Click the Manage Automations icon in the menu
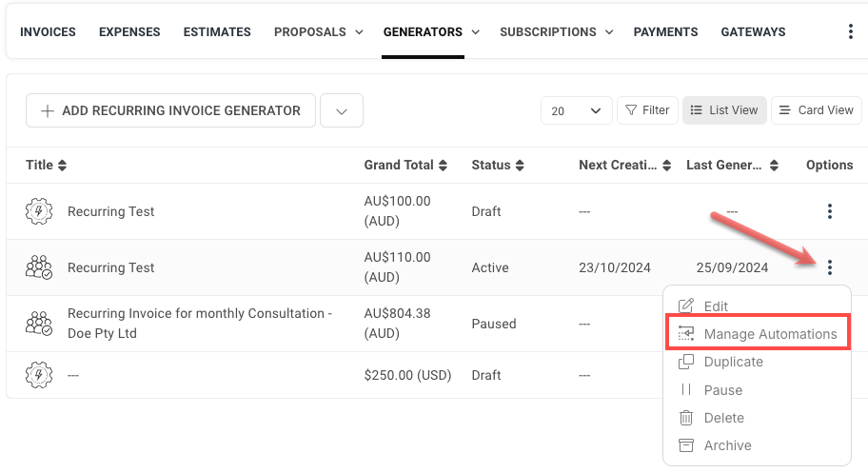 coord(686,333)
